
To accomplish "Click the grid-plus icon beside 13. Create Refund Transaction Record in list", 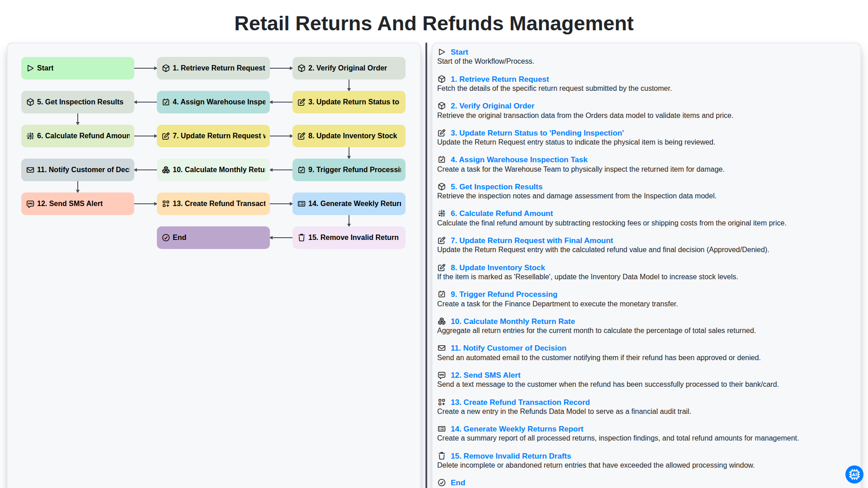I will 442,402.
